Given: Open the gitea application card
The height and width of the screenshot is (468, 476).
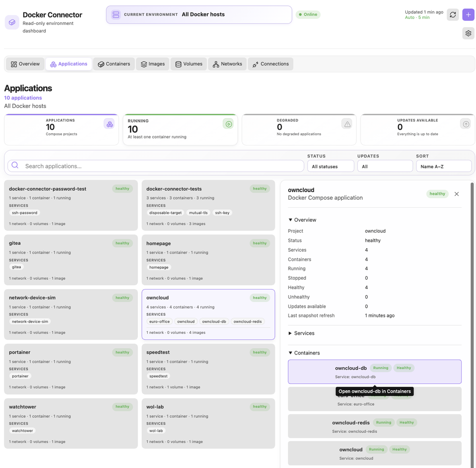Looking at the screenshot, I should click(71, 260).
